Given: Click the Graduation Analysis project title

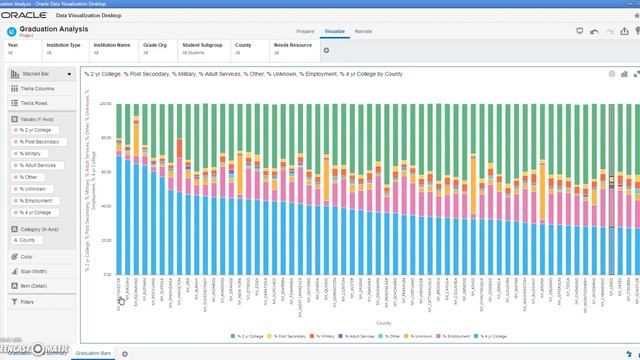Looking at the screenshot, I should pos(54,29).
